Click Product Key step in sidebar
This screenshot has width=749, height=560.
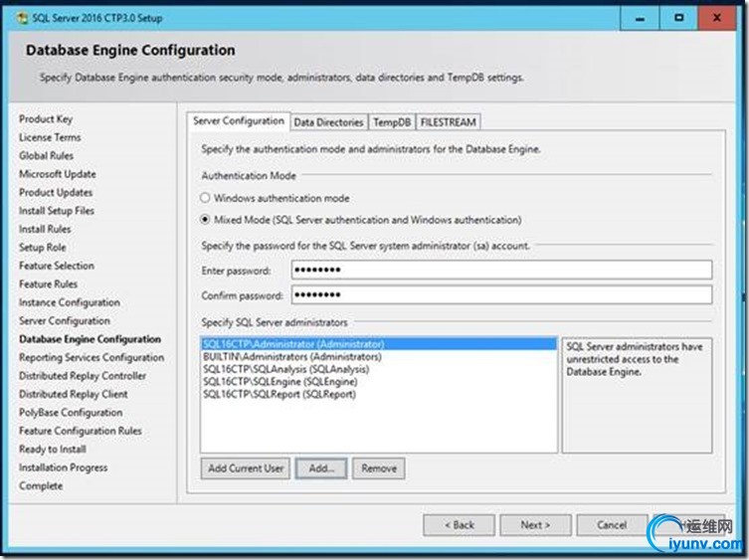point(46,119)
